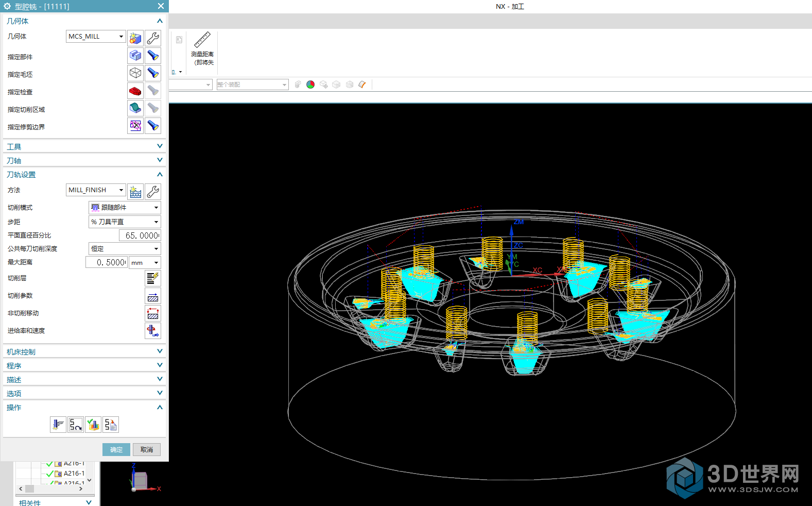The image size is (812, 506).
Task: Click the verify tool path icon
Action: (x=93, y=425)
